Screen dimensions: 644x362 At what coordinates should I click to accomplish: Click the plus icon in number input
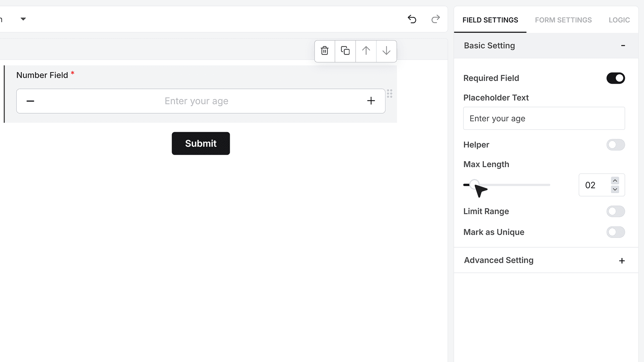click(371, 101)
